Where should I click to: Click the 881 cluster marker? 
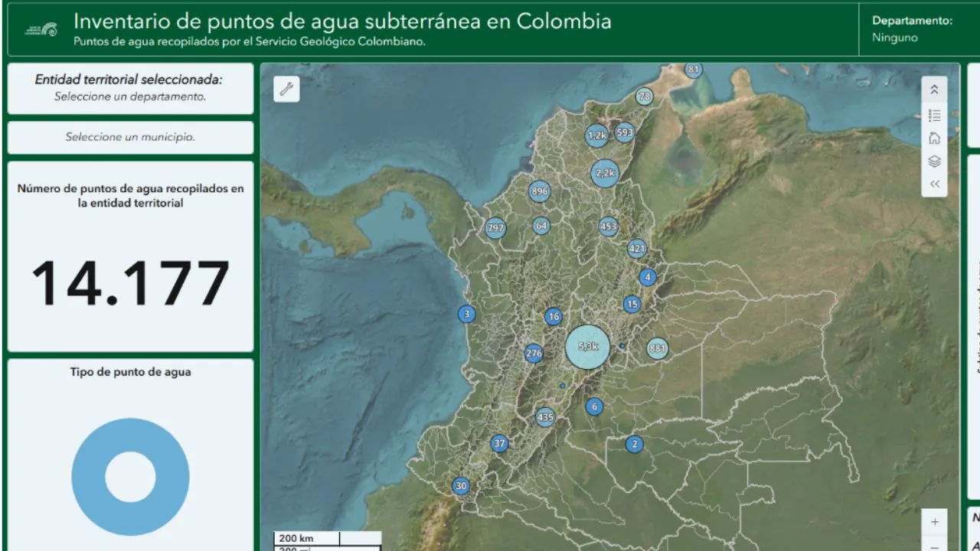point(657,349)
